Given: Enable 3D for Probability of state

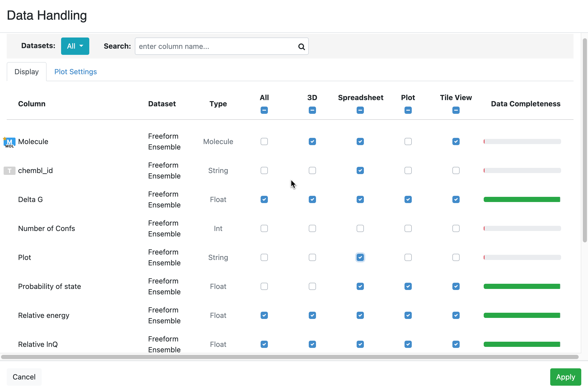Looking at the screenshot, I should click(x=312, y=286).
